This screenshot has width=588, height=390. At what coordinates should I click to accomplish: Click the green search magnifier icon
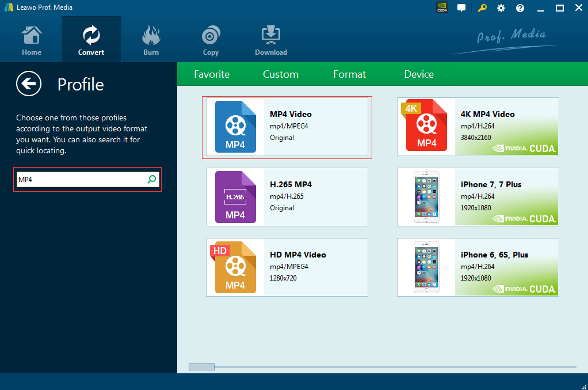coord(152,180)
